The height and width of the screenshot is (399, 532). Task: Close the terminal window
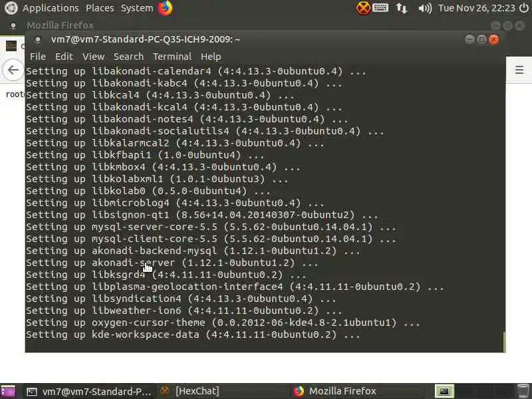pyautogui.click(x=494, y=39)
